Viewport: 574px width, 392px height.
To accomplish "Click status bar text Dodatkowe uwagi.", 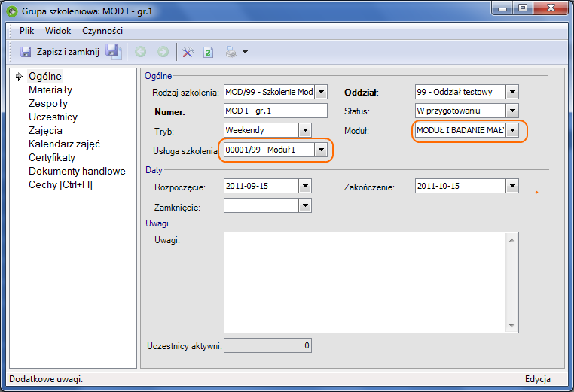I will [46, 379].
